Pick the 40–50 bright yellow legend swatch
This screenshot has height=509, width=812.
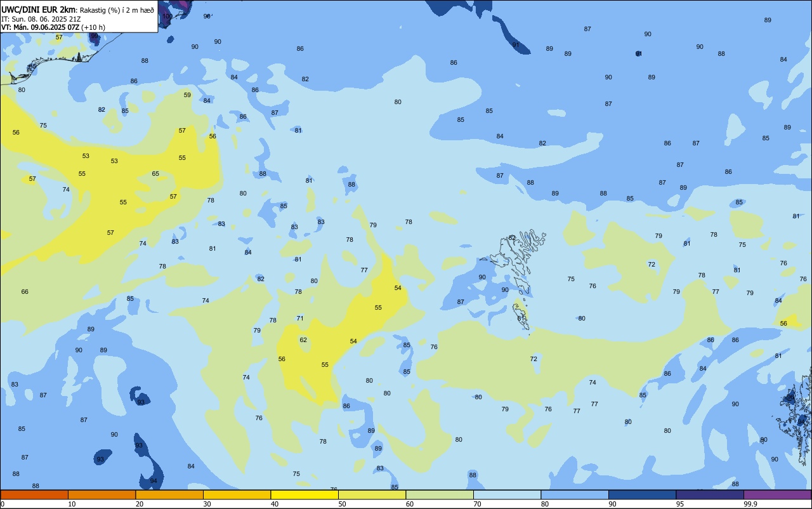pyautogui.click(x=304, y=494)
